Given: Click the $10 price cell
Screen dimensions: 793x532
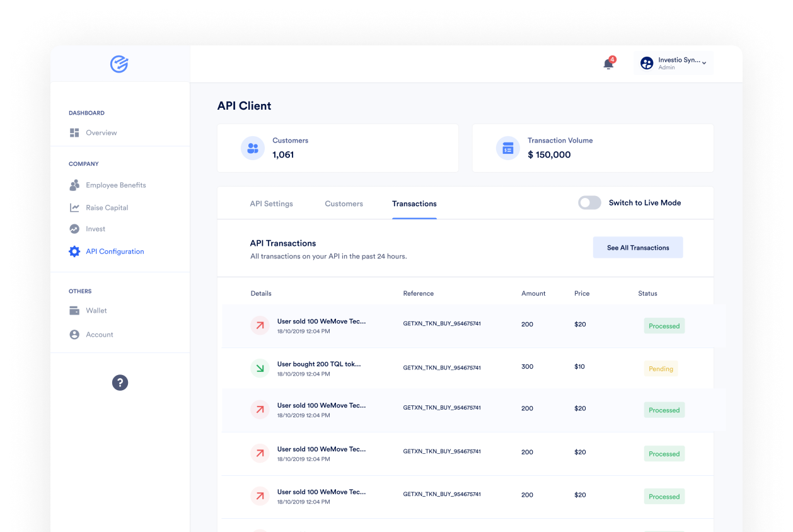Looking at the screenshot, I should click(x=580, y=366).
